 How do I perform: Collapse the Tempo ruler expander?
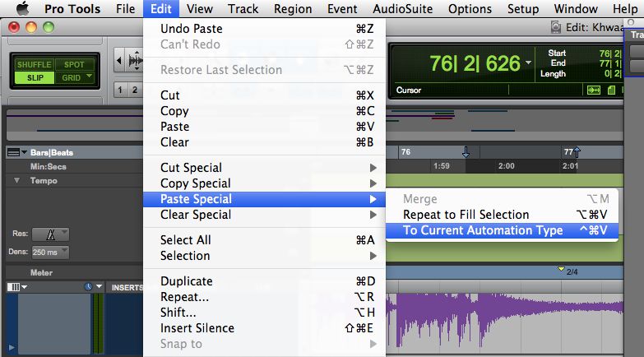click(x=16, y=180)
